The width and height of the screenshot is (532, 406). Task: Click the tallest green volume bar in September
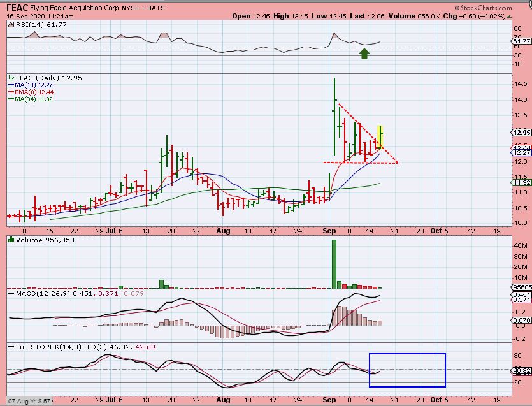tap(334, 264)
